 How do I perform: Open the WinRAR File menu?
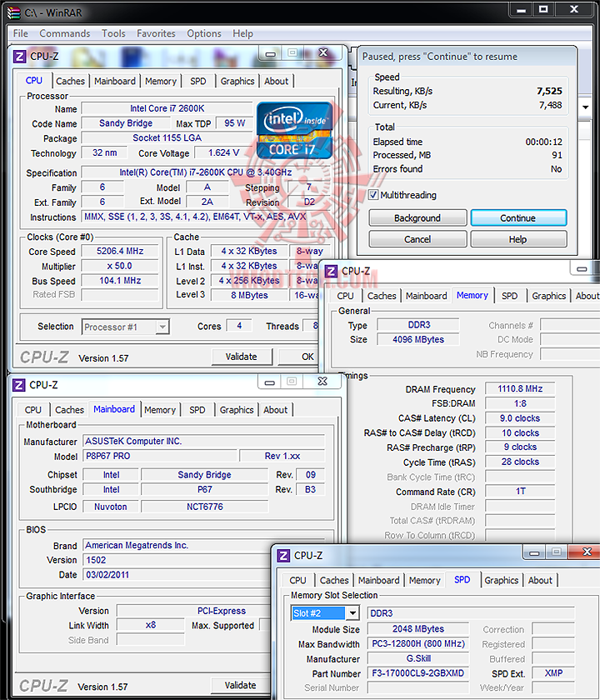click(x=20, y=33)
